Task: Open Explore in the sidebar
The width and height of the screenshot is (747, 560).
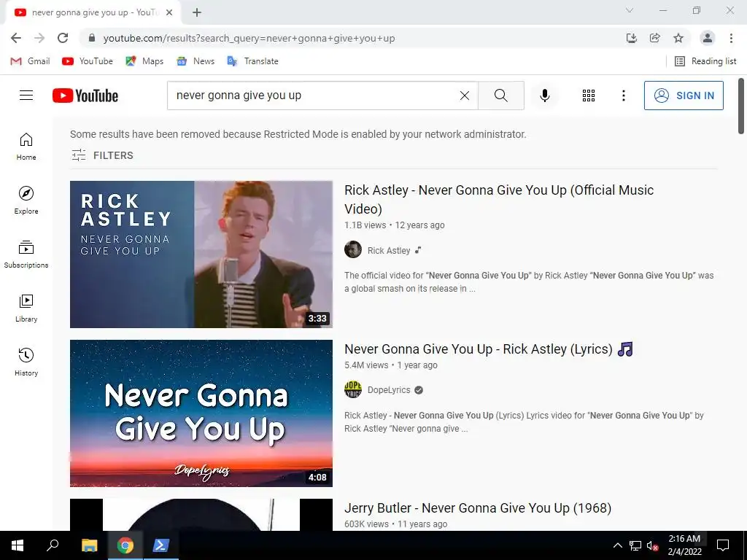Action: (x=26, y=200)
